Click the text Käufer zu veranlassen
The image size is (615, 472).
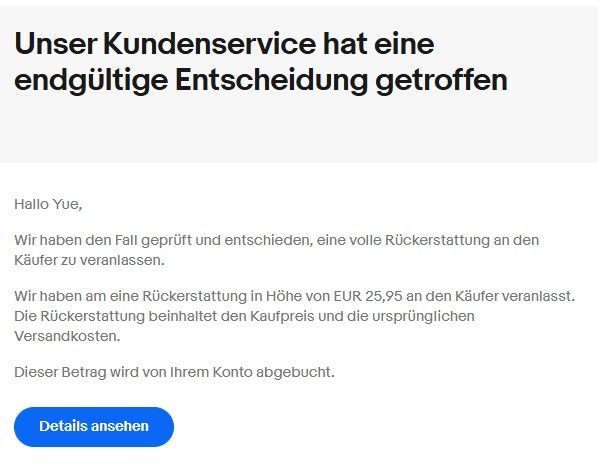[88, 260]
